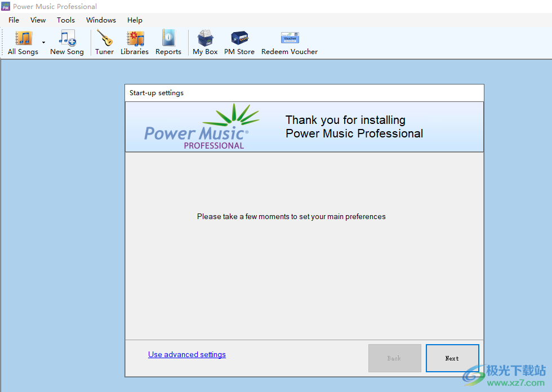This screenshot has height=392, width=552.
Task: Open the Libraries manager
Action: pyautogui.click(x=135, y=43)
